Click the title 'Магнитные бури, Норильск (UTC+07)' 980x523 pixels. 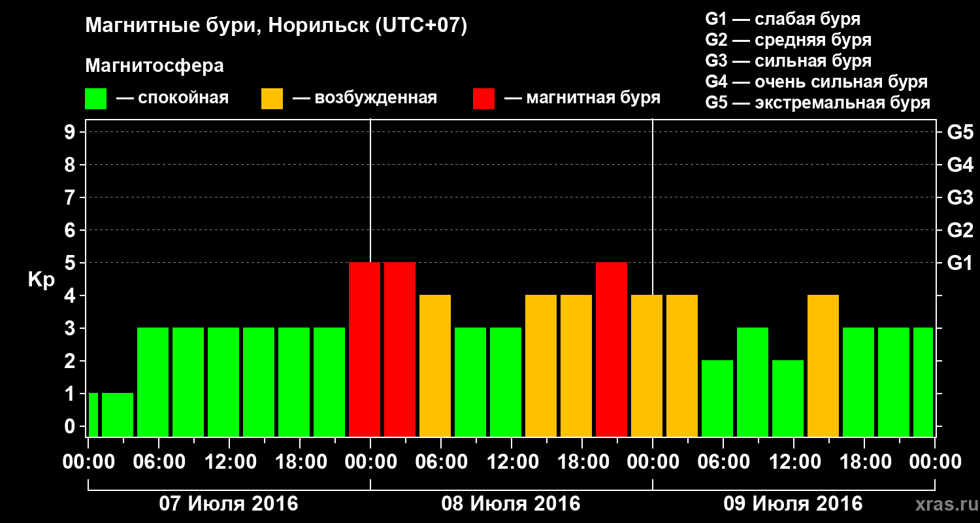click(x=276, y=26)
